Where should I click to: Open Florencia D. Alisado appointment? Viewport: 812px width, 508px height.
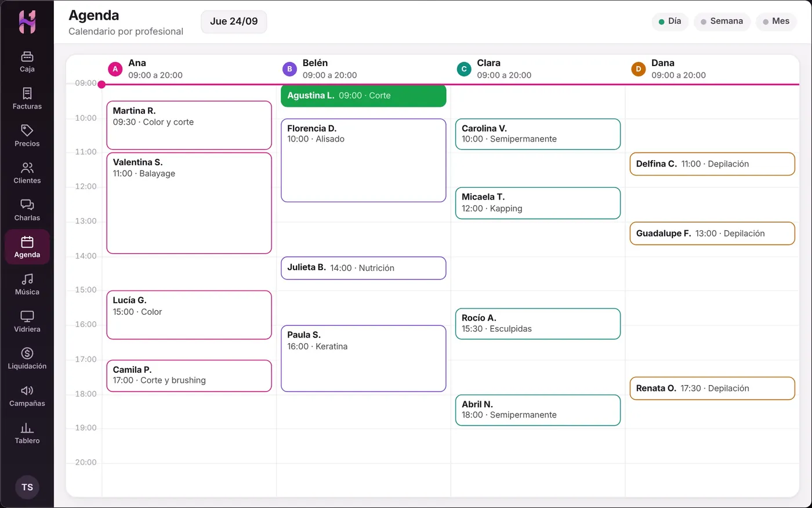pyautogui.click(x=364, y=161)
